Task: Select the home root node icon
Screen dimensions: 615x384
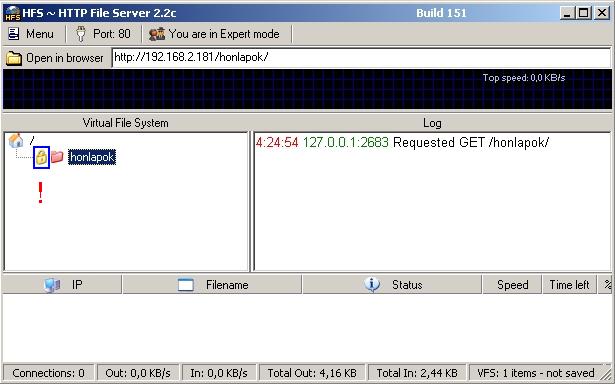Action: pyautogui.click(x=16, y=140)
